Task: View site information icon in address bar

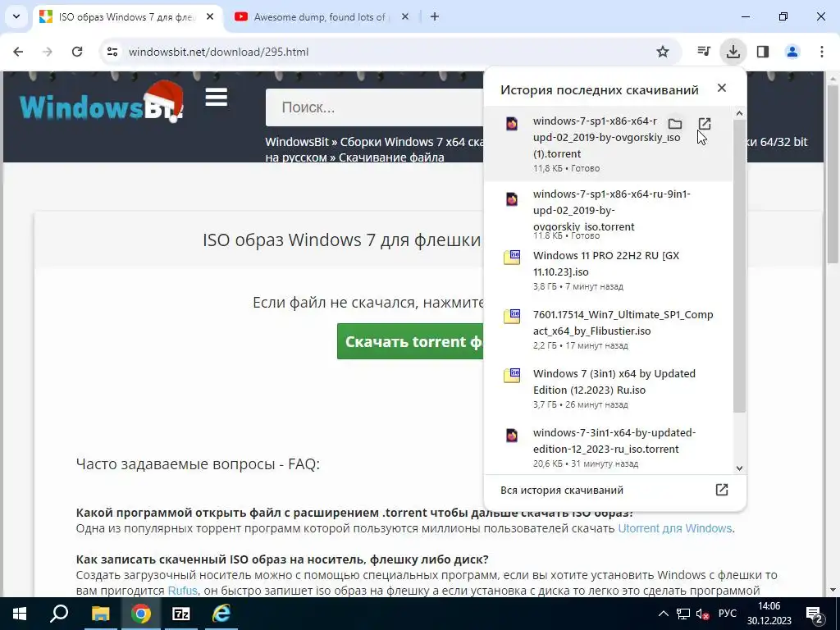Action: [112, 52]
